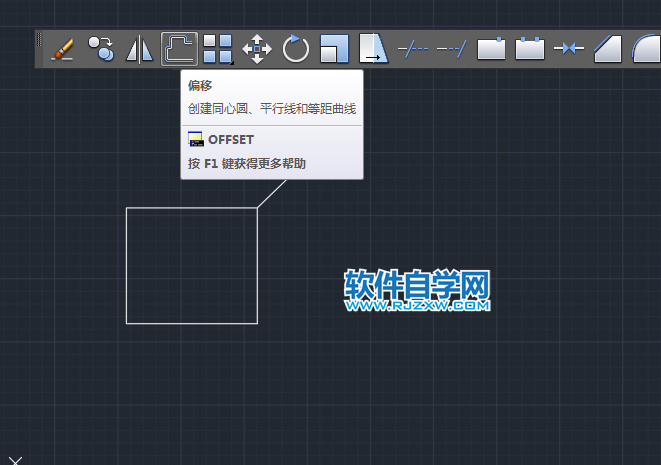The height and width of the screenshot is (465, 661).
Task: Choose the Break at Point tool
Action: click(491, 48)
